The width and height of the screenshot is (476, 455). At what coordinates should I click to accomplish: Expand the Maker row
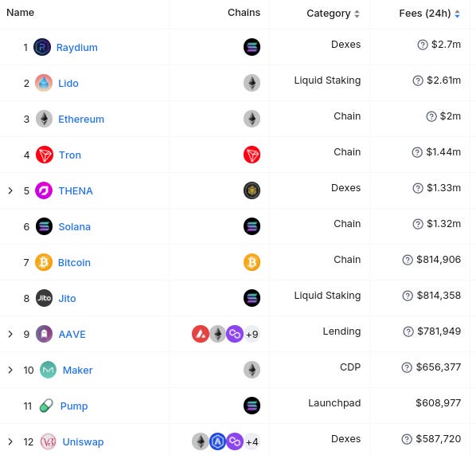(10, 370)
